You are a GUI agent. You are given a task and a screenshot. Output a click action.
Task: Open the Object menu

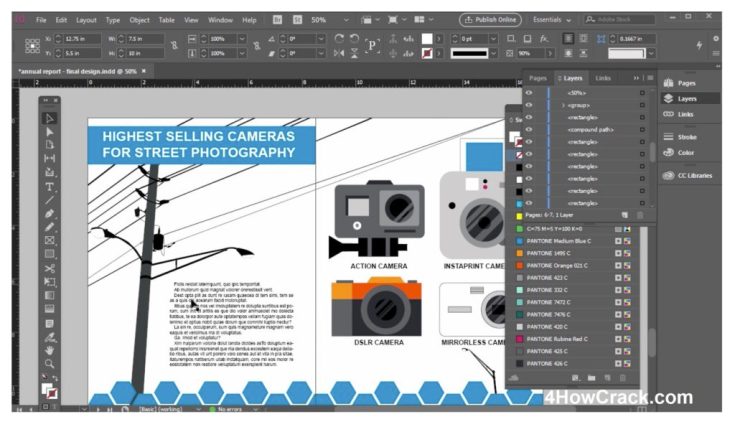point(139,20)
